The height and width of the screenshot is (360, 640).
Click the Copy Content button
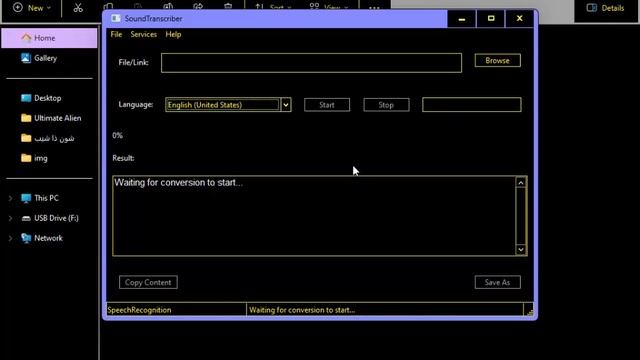[x=148, y=282]
